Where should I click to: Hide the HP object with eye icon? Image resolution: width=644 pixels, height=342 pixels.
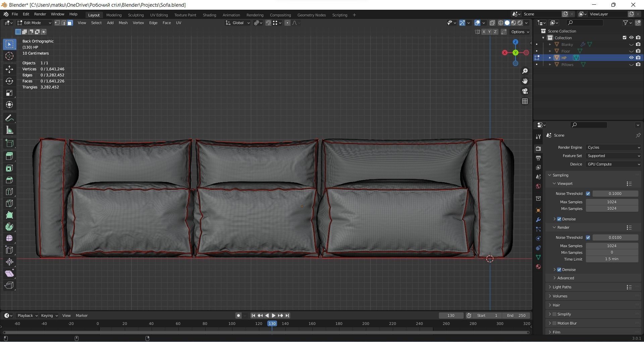(x=631, y=58)
